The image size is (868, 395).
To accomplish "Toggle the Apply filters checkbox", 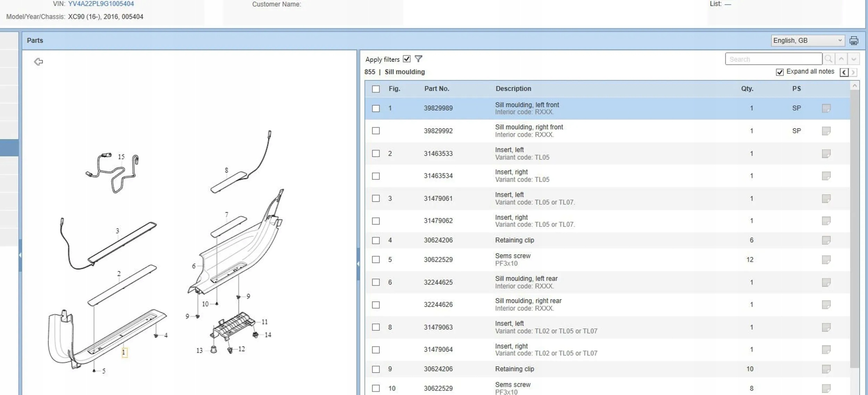I will point(407,59).
